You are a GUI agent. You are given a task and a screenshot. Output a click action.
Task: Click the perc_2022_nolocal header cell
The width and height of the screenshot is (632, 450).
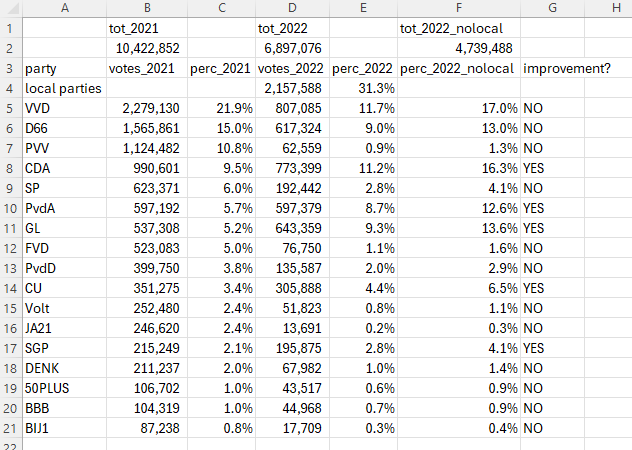459,69
